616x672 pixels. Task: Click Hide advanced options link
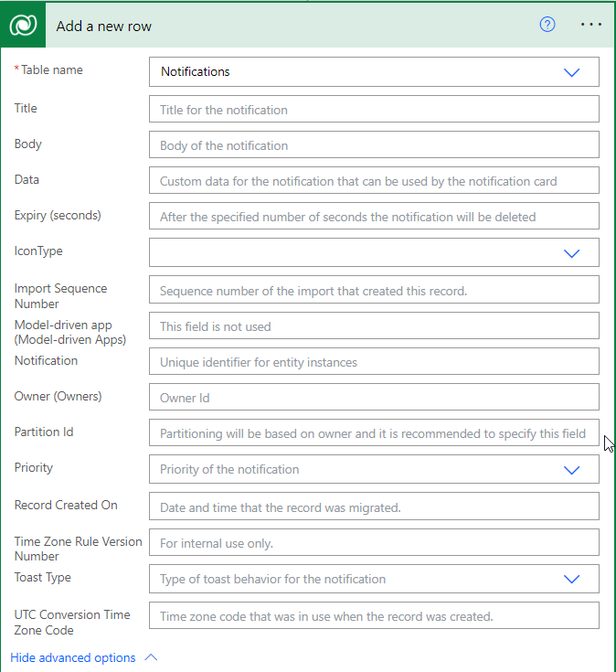(73, 657)
